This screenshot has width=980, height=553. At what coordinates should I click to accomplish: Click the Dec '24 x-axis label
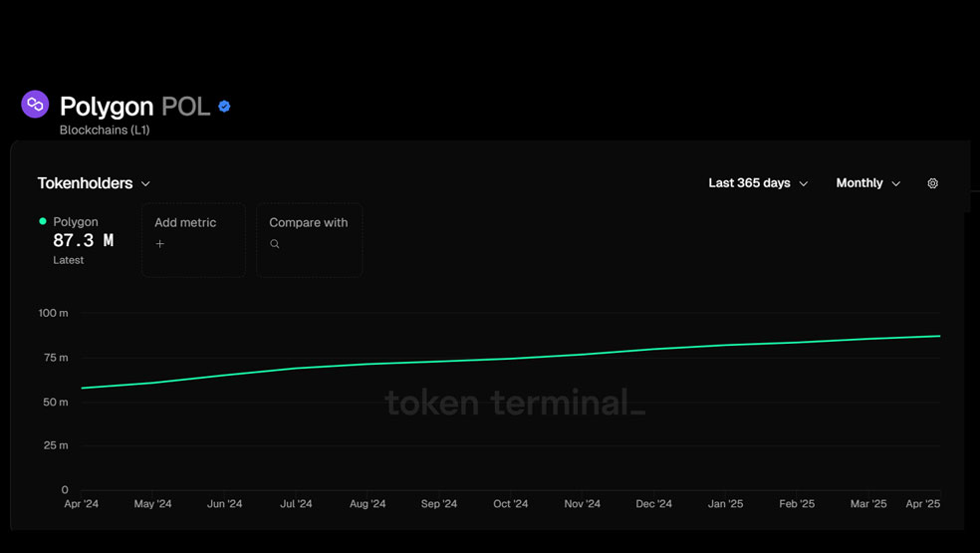(x=653, y=503)
